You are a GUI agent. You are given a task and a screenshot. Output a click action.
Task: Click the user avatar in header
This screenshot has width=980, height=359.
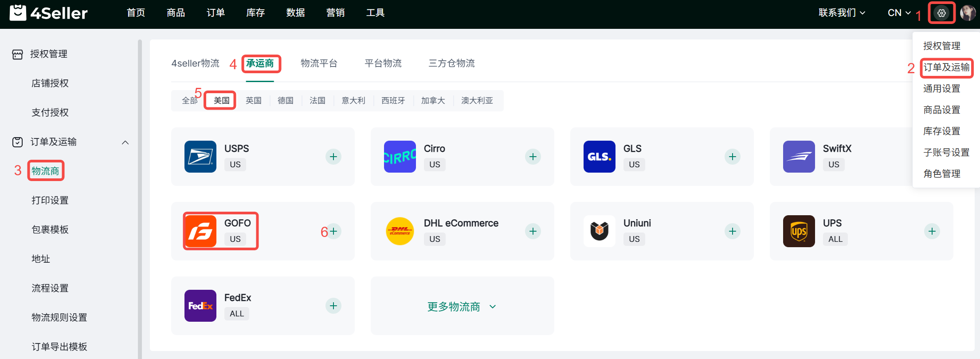click(x=967, y=13)
